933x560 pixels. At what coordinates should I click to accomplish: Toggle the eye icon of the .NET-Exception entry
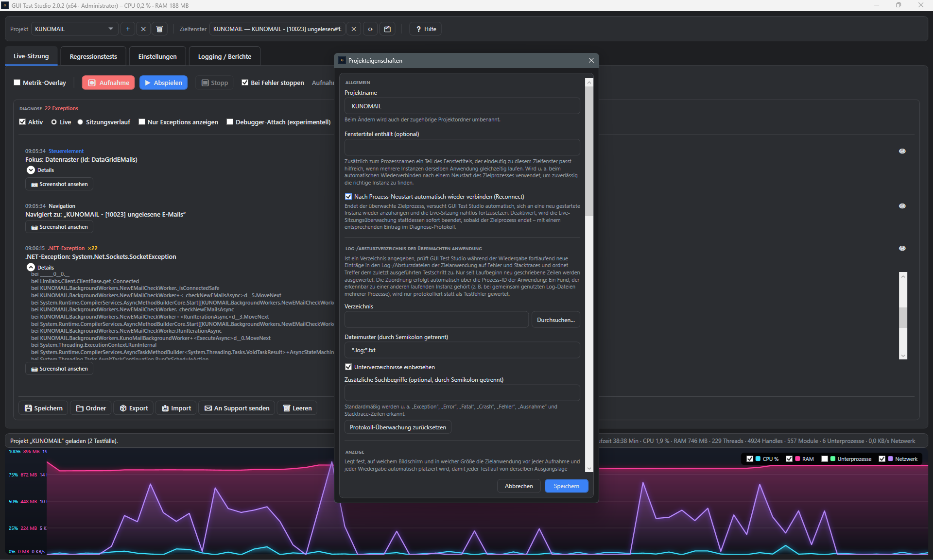point(902,248)
